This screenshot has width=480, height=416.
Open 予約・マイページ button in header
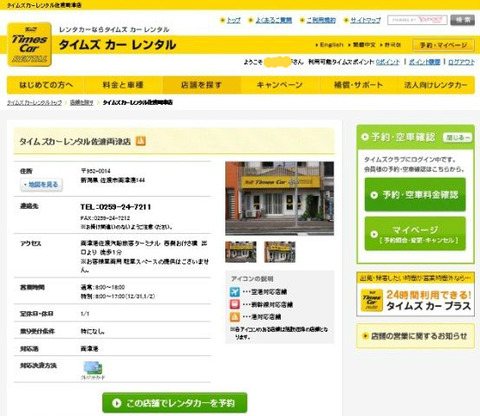pyautogui.click(x=443, y=45)
